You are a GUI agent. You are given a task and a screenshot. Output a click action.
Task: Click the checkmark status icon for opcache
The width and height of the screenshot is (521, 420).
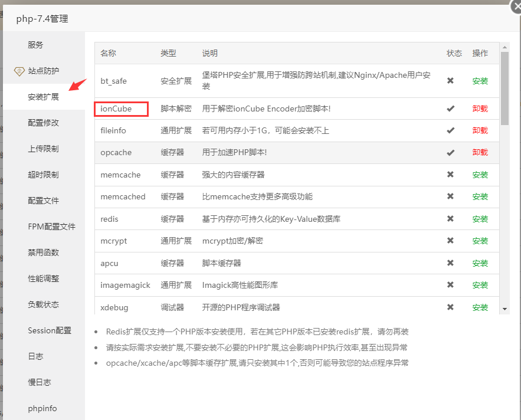point(450,153)
